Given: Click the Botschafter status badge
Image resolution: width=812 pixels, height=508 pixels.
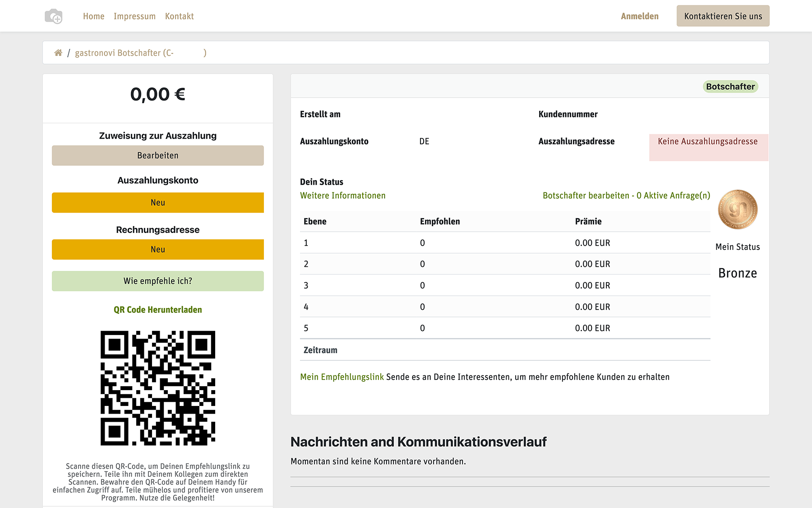Looking at the screenshot, I should (730, 87).
